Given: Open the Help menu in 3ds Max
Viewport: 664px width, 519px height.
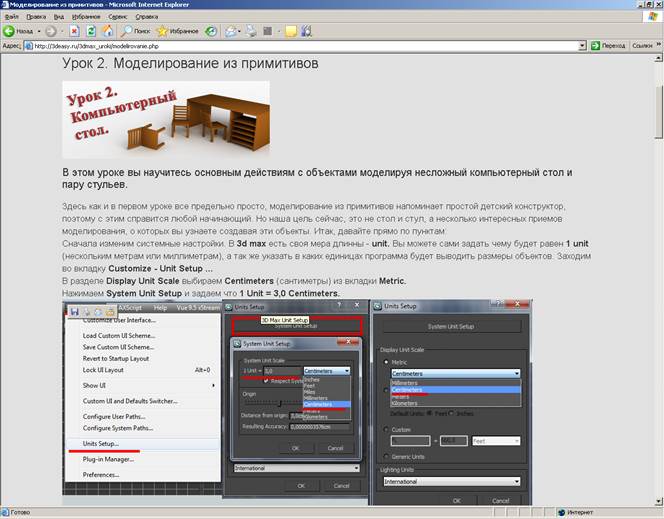Looking at the screenshot, I should click(x=160, y=308).
